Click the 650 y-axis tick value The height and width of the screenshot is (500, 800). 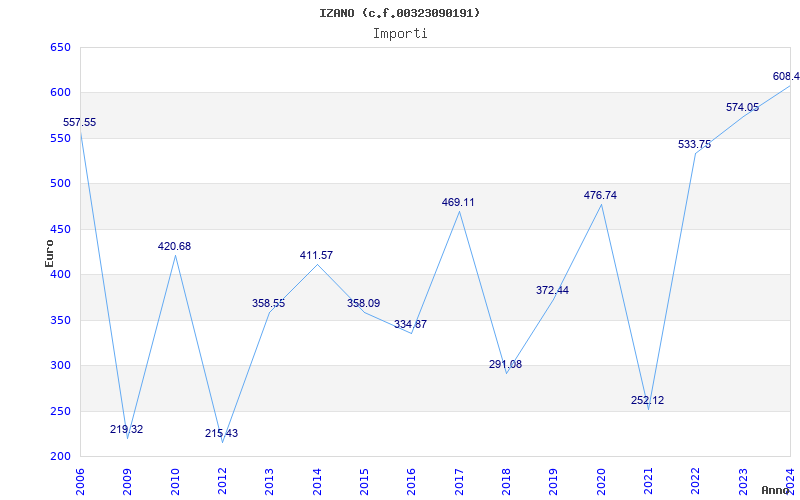[x=60, y=47]
